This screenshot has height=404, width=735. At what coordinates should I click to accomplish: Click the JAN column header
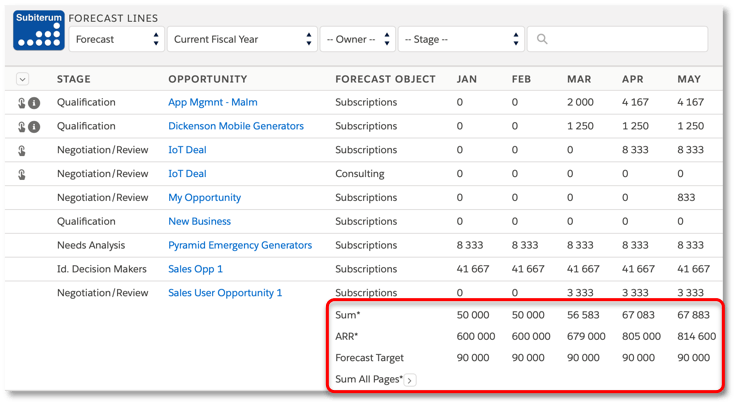click(467, 79)
